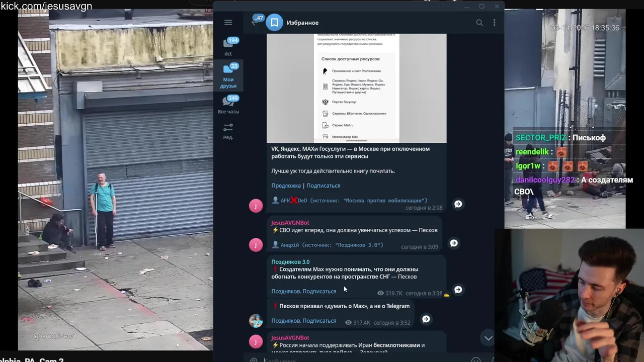
Task: Click the Андрей (источник: Поздняков 3.0) line
Action: tap(328, 245)
